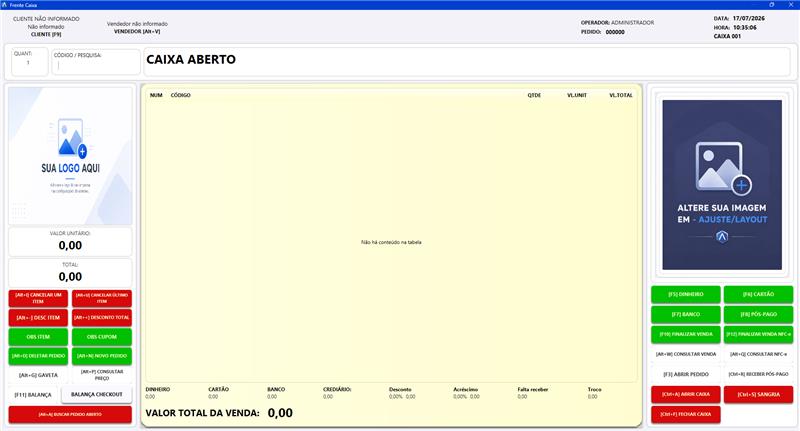Apply item discount via Desc Item button
The width and height of the screenshot is (800, 431).
pyautogui.click(x=38, y=318)
